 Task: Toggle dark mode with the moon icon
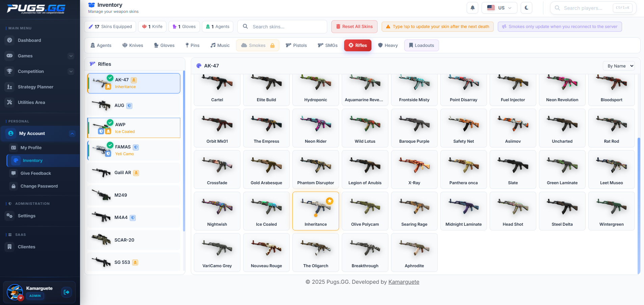[526, 7]
